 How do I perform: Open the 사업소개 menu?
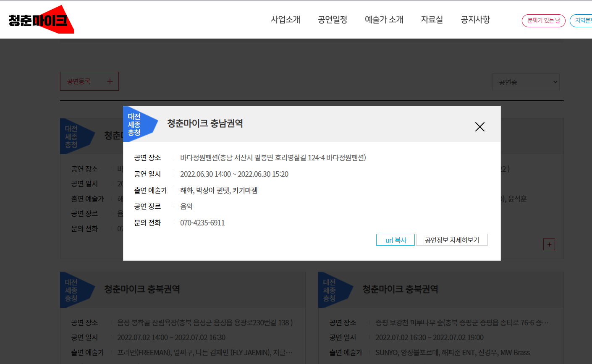pos(286,20)
